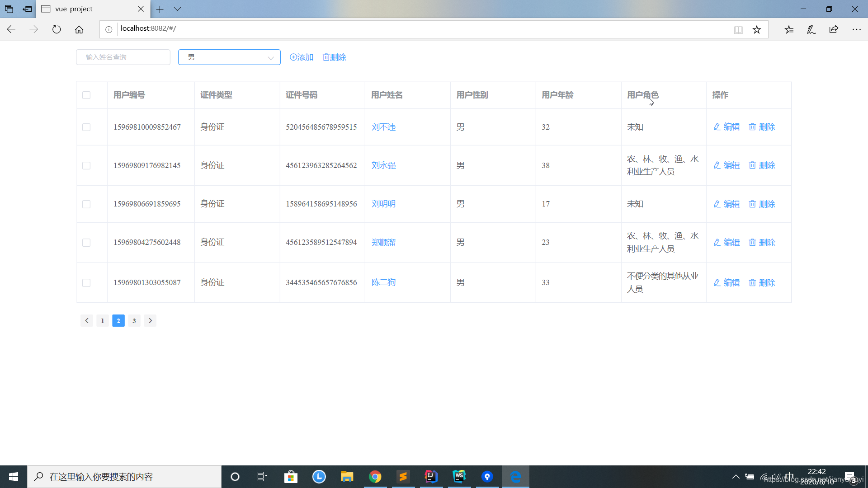Click the browser back arrow
Image resolution: width=868 pixels, height=488 pixels.
(x=11, y=29)
